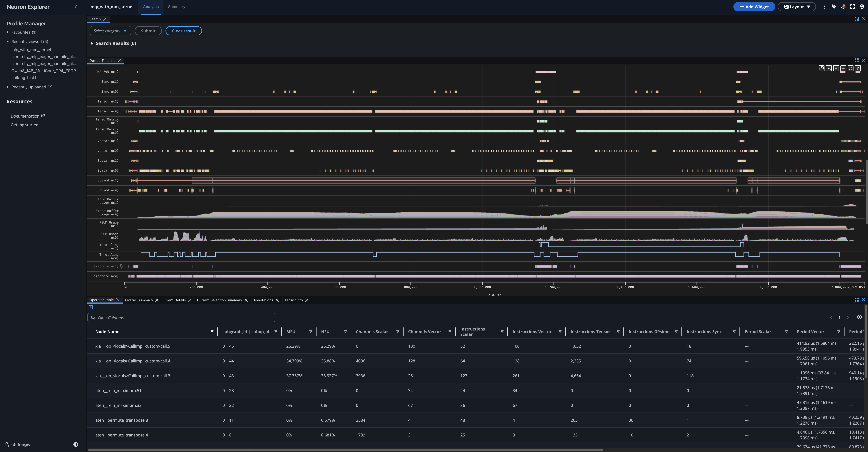
Task: Close the Device Timeline tab
Action: tap(119, 61)
